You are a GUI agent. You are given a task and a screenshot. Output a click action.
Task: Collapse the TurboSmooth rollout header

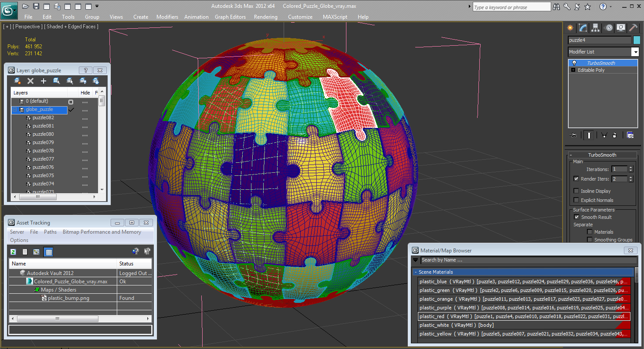click(602, 155)
